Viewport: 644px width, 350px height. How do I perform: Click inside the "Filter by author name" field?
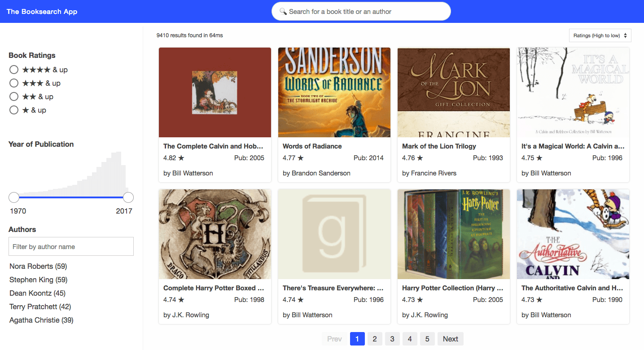(71, 246)
